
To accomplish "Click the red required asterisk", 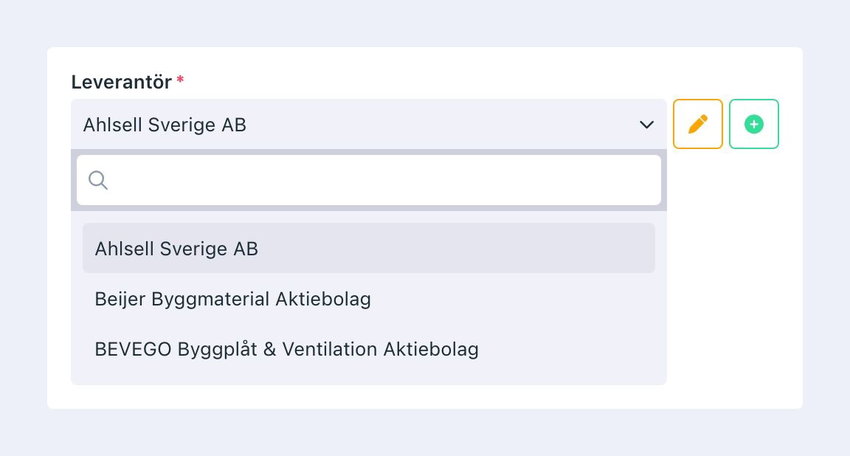I will coord(180,80).
